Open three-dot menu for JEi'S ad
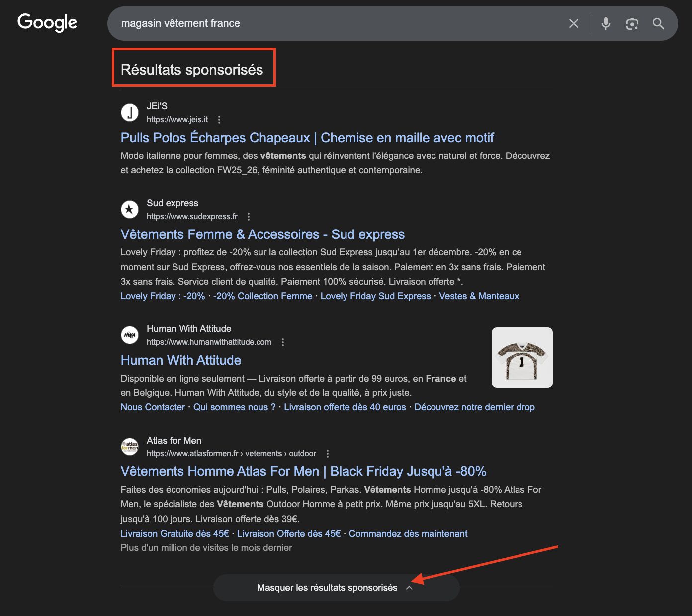 click(x=219, y=120)
